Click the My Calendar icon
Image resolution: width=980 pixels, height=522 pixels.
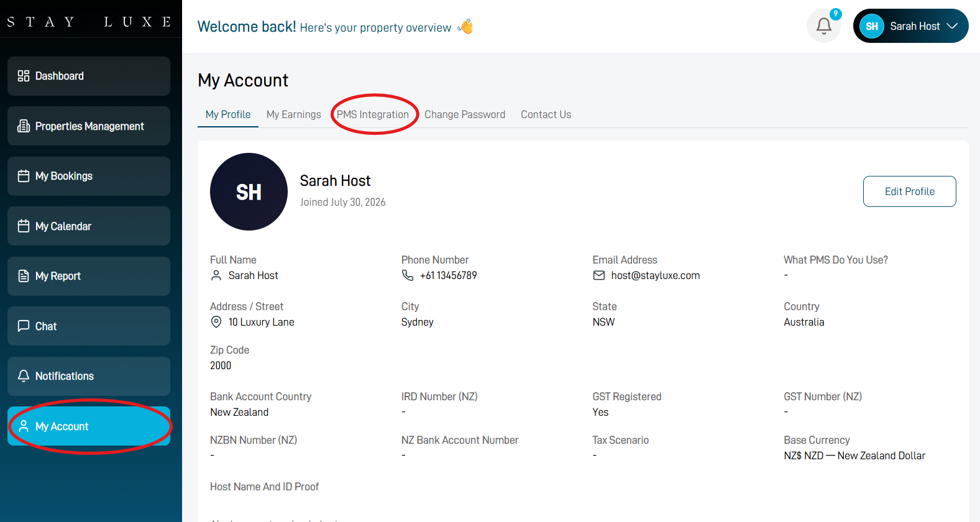(24, 226)
